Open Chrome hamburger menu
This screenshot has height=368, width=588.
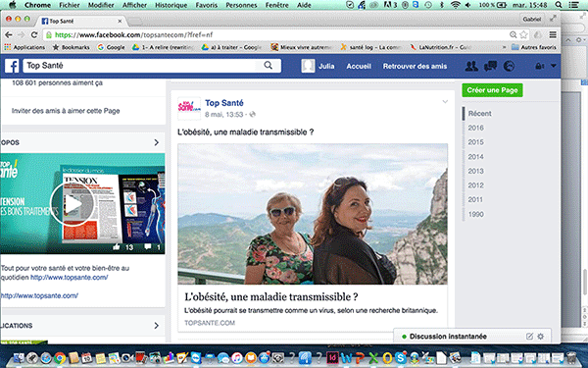(553, 34)
